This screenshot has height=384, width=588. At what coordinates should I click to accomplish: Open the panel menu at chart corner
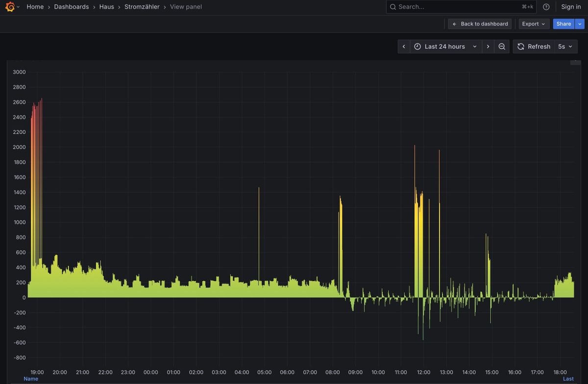pyautogui.click(x=575, y=61)
